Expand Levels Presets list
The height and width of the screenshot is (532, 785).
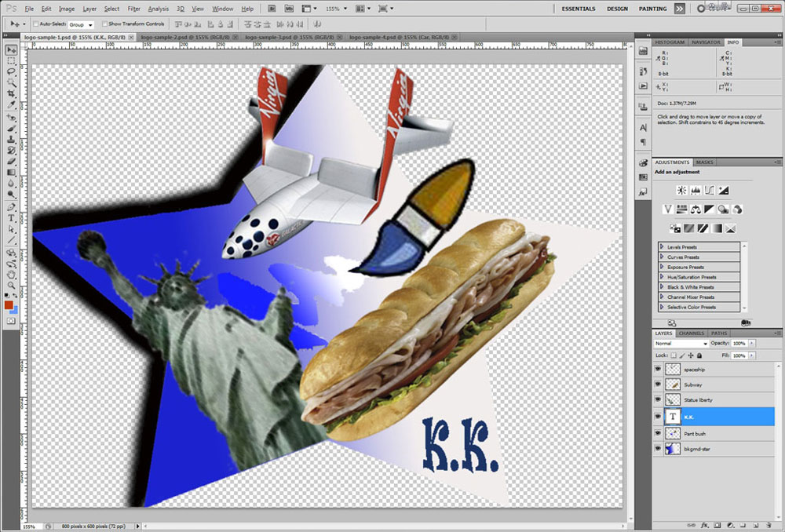(x=662, y=247)
